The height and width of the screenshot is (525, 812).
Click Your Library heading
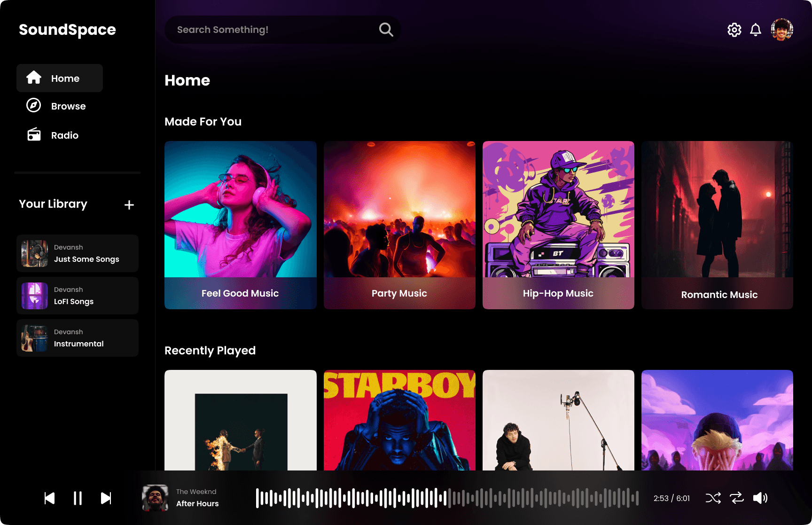pyautogui.click(x=53, y=204)
